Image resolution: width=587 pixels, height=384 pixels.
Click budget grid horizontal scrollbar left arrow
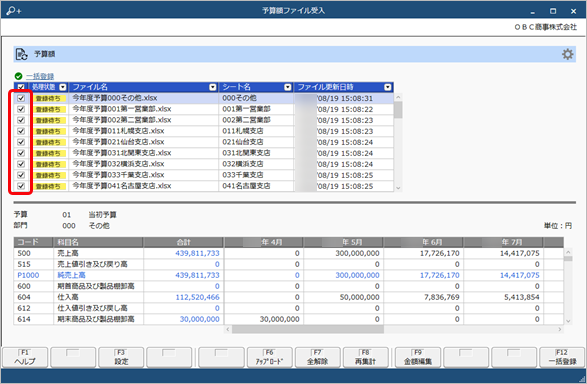228,329
